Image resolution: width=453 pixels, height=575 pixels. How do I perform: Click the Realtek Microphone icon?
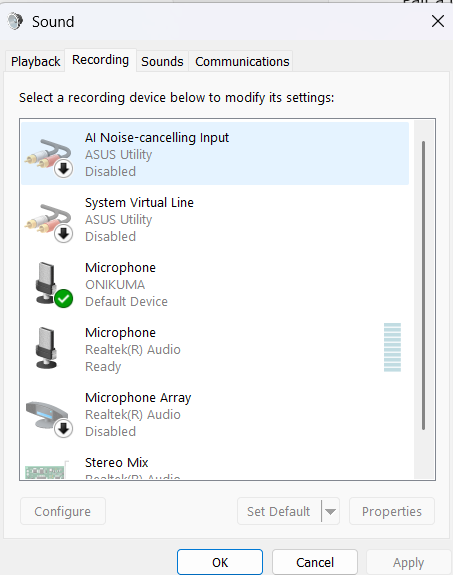pos(46,348)
